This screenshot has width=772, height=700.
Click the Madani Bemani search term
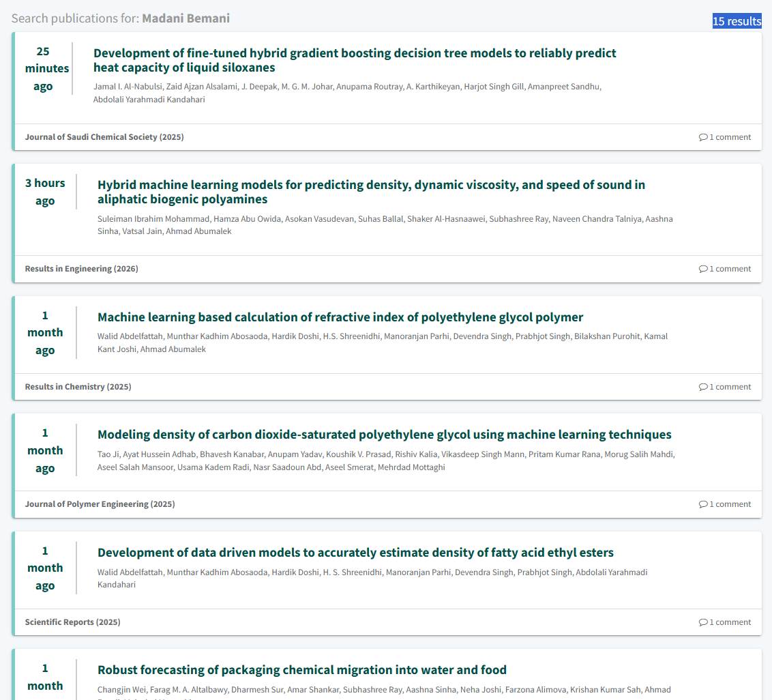pos(185,18)
